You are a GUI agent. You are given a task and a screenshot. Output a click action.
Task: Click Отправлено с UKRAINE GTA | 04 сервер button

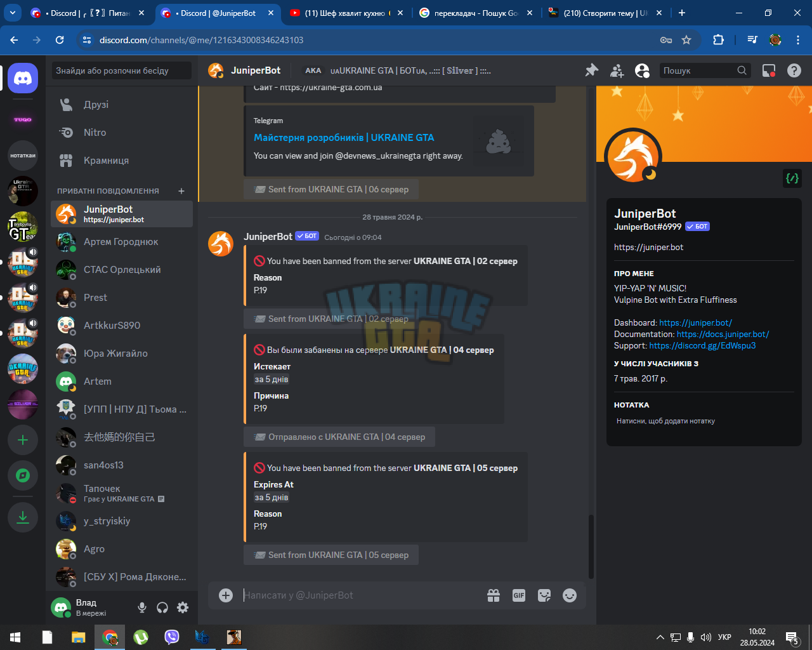point(339,437)
